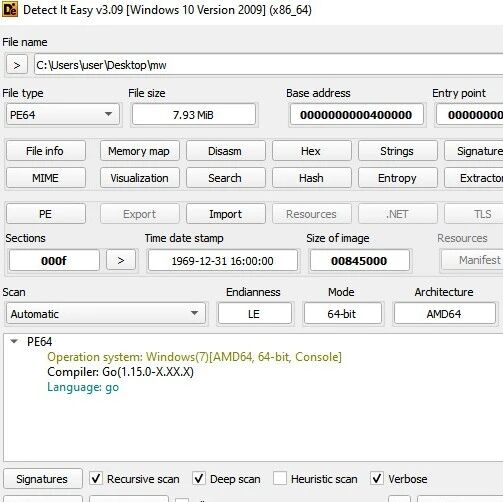Viewport: 503px width, 502px height.
Task: Select the PE64 tree root item
Action: coord(40,342)
